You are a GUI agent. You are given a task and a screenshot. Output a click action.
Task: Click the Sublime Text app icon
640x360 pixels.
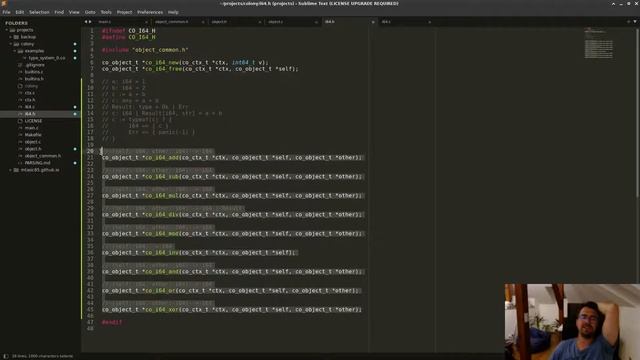(x=4, y=3)
